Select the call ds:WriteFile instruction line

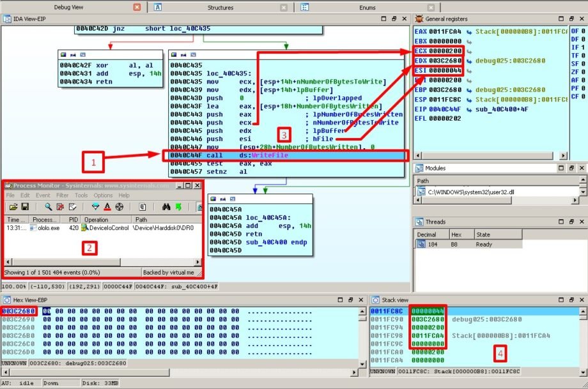click(x=286, y=155)
